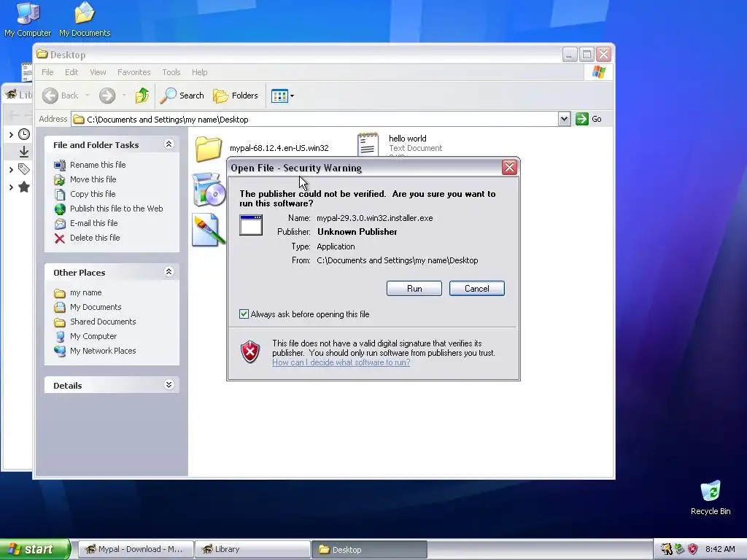Click Search in Explorer toolbar

(182, 96)
